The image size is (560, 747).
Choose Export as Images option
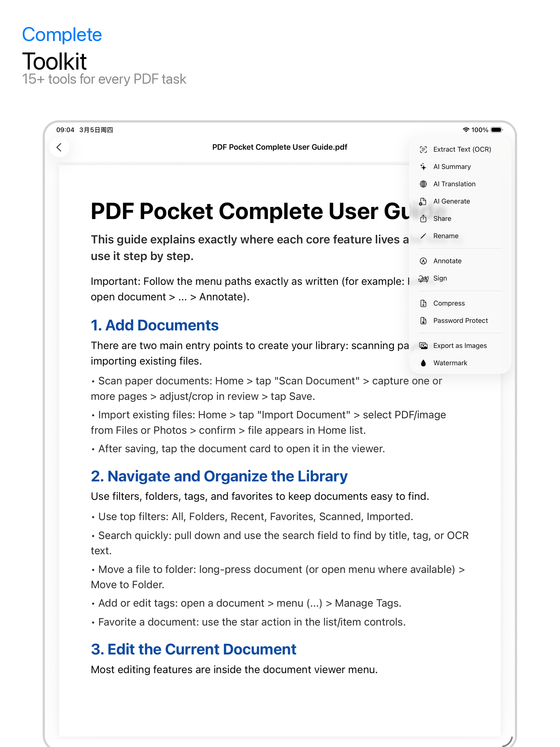tap(460, 345)
